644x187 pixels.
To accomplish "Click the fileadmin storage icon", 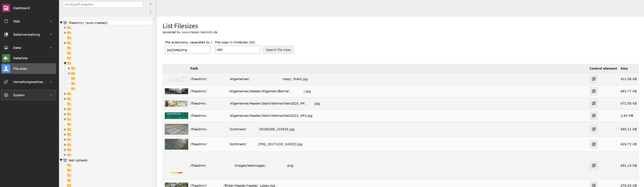I will click(x=65, y=23).
